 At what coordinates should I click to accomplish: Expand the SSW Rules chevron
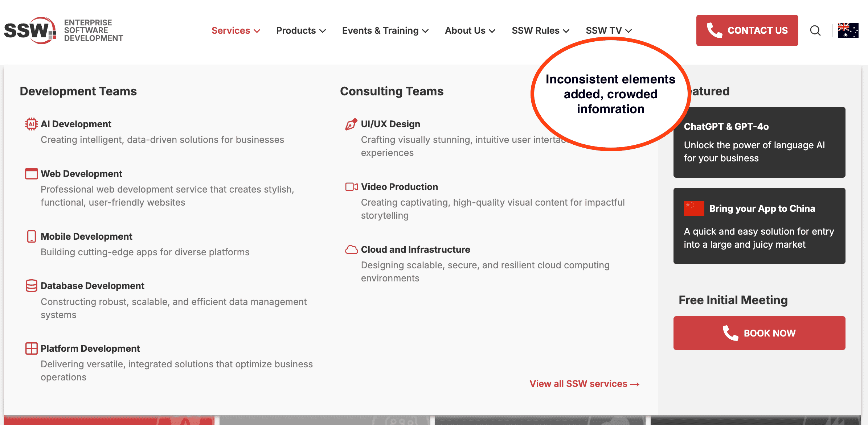click(566, 31)
